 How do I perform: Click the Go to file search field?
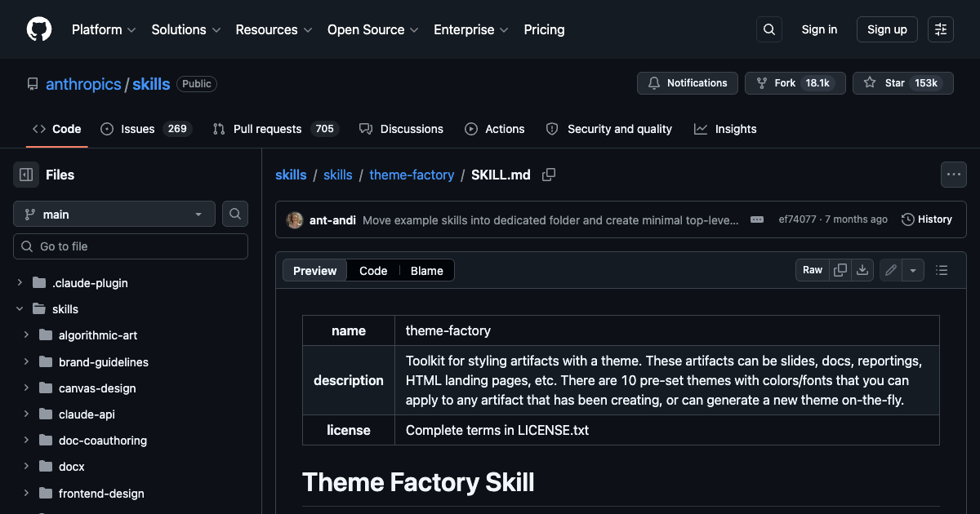tap(131, 246)
